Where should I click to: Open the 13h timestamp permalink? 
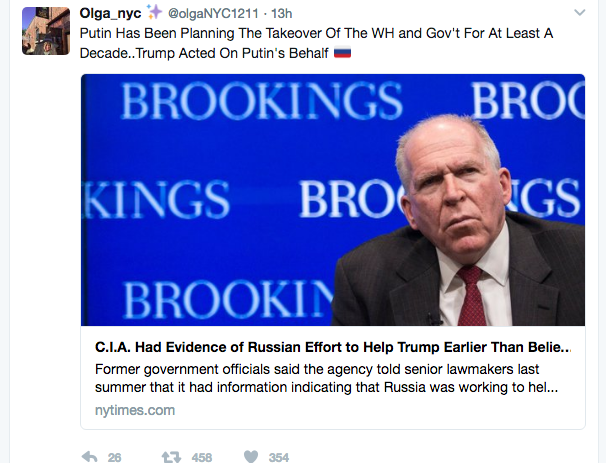281,14
